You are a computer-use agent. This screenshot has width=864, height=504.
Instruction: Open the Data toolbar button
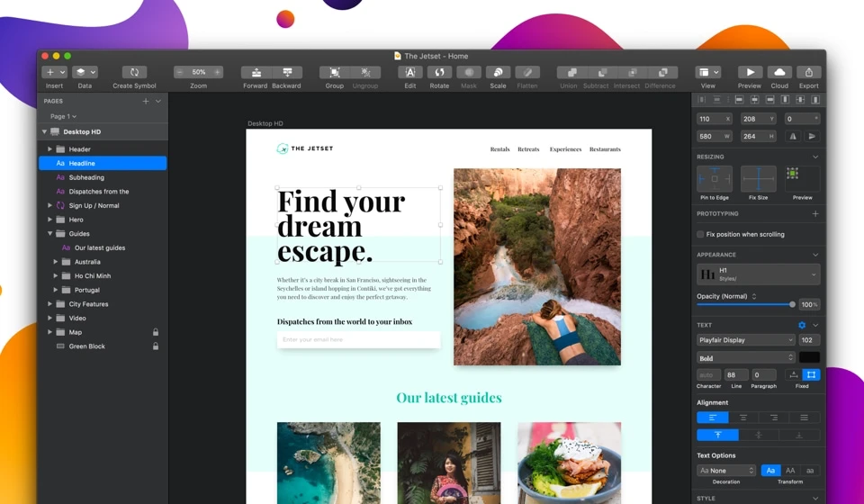tap(85, 72)
